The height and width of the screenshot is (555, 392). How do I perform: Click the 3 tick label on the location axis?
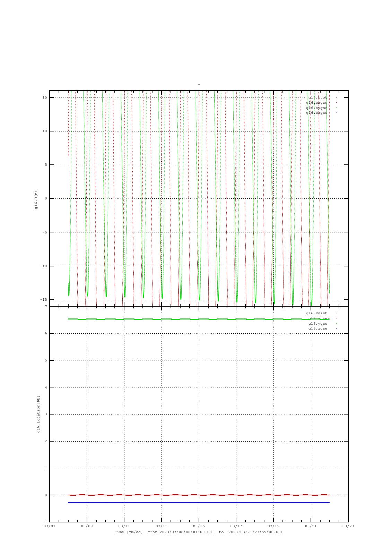tap(46, 414)
